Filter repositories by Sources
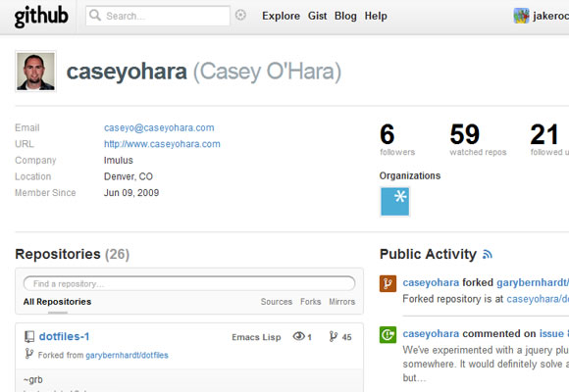Screen dimensions: 569x392 [276, 302]
